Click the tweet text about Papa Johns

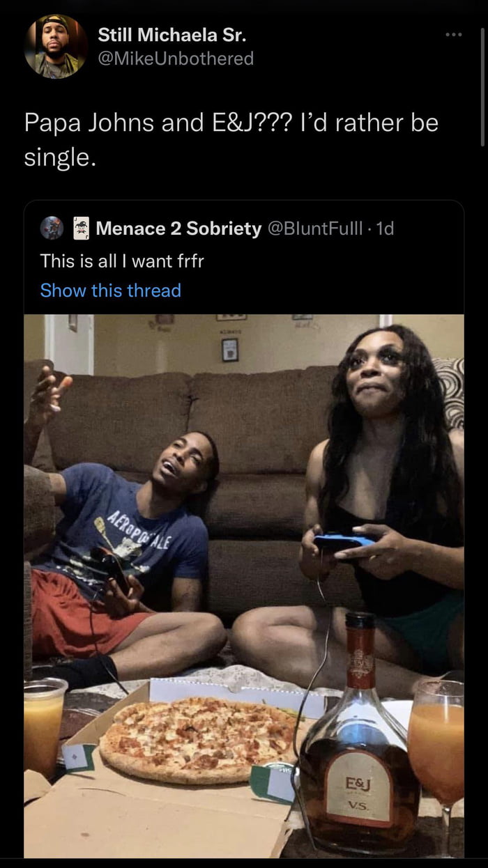[231, 140]
